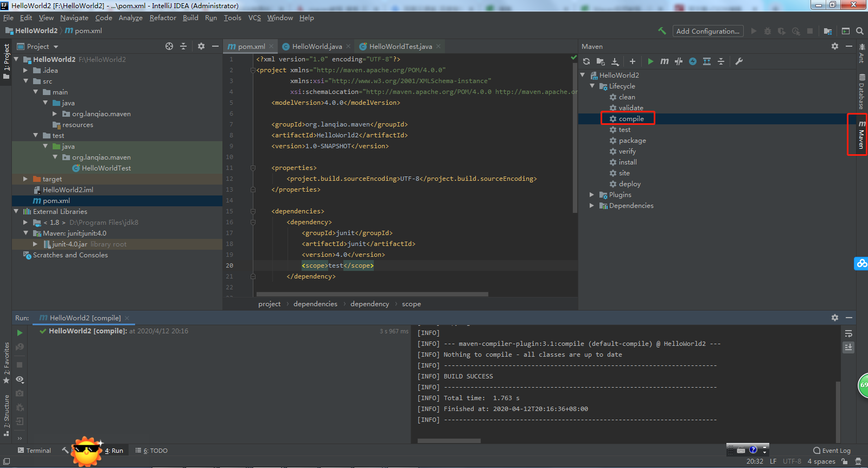
Task: Download Sources and Documentation in Maven panel
Action: click(615, 61)
